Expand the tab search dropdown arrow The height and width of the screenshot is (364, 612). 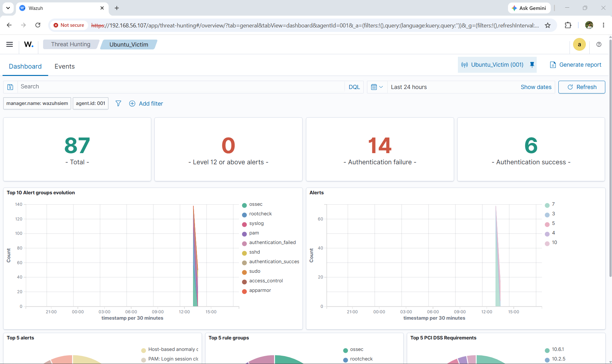pyautogui.click(x=8, y=8)
